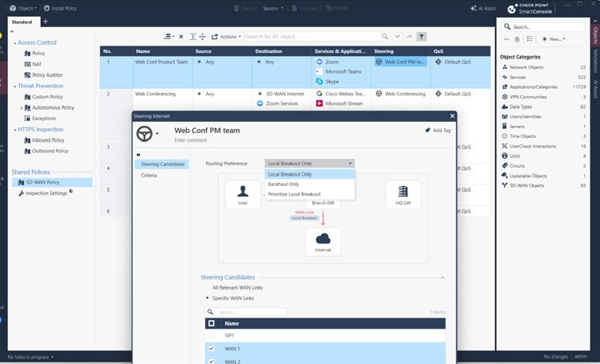This screenshot has height=364, width=600.
Task: Select Specific WAN Links radio
Action: pyautogui.click(x=208, y=298)
